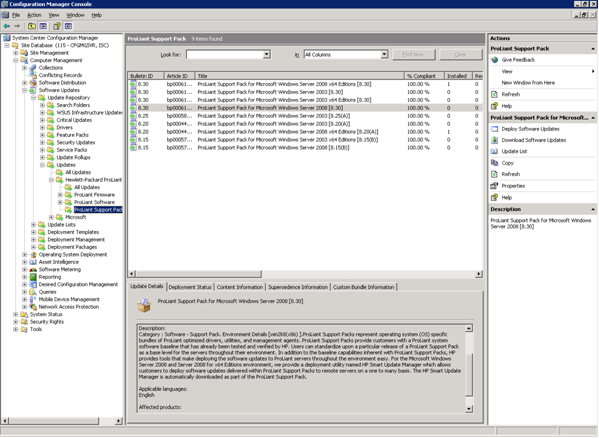The height and width of the screenshot is (438, 599).
Task: Expand the View submenu arrow in Actions
Action: (593, 71)
